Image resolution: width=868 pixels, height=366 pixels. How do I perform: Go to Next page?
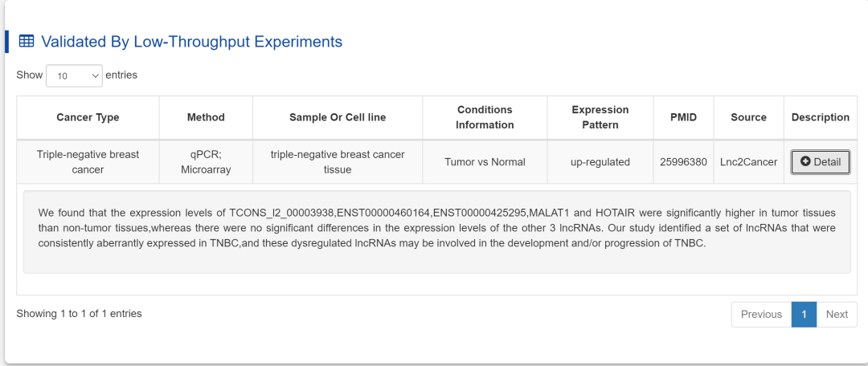point(837,314)
